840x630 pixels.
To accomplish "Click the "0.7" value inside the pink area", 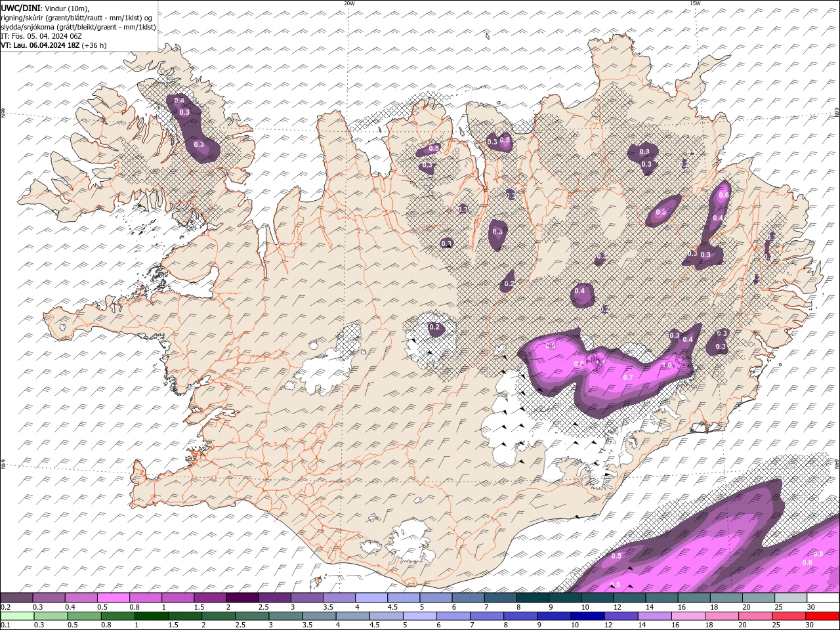I will pos(627,377).
